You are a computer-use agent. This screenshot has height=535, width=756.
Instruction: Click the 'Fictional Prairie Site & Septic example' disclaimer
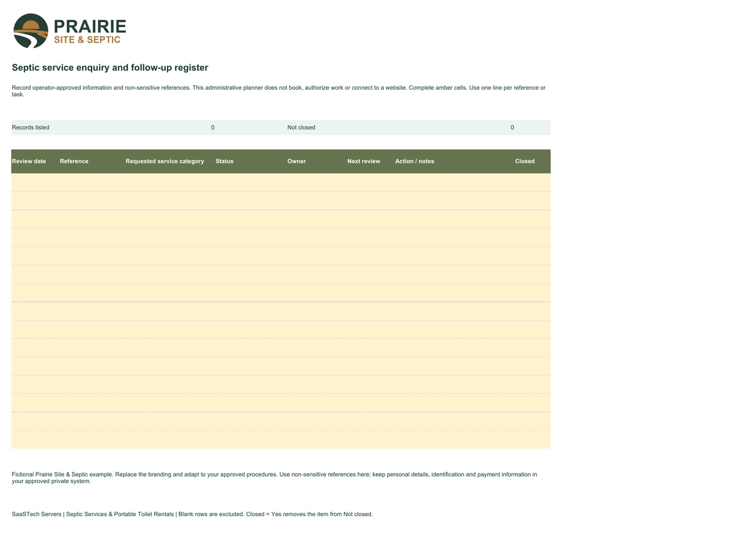(x=274, y=478)
